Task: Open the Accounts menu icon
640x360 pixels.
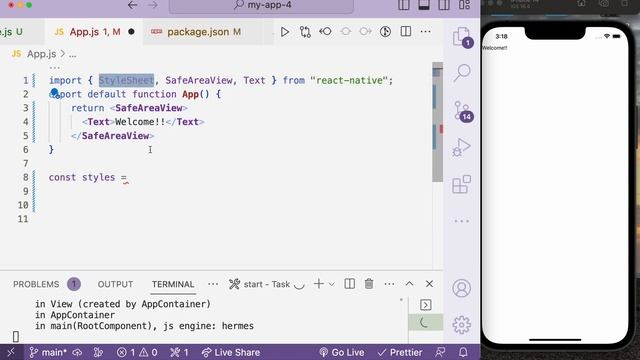Action: click(x=462, y=288)
